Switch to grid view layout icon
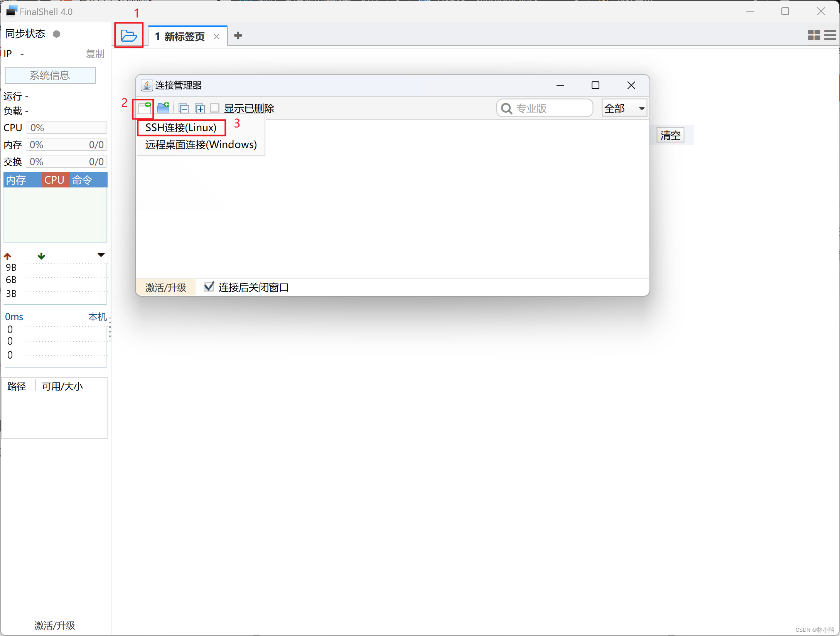This screenshot has height=636, width=840. tap(814, 35)
